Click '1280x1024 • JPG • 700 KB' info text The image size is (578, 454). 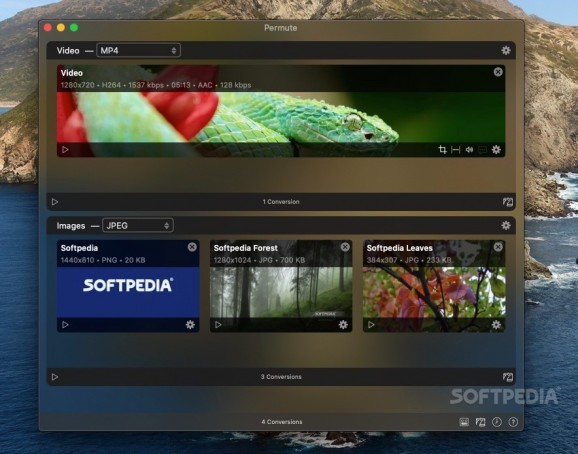259,260
